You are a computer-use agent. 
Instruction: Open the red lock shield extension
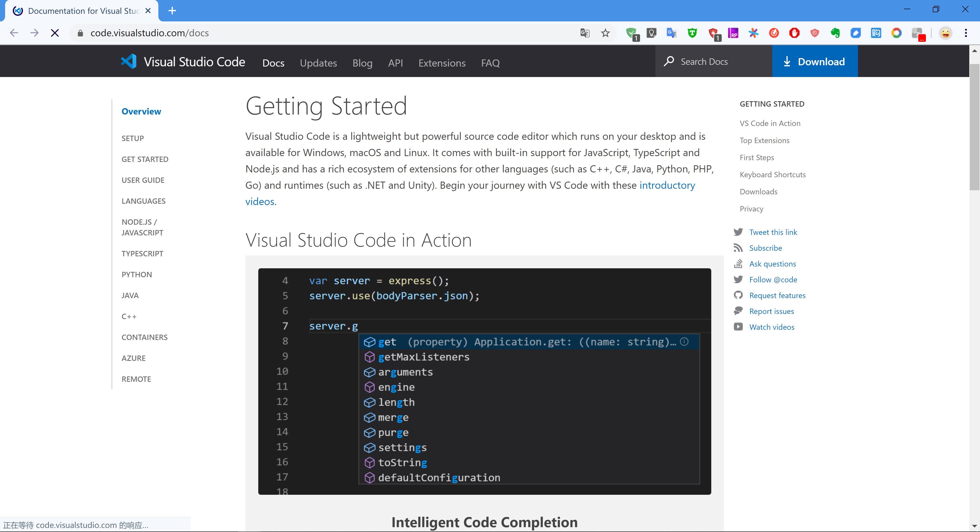[x=714, y=34]
